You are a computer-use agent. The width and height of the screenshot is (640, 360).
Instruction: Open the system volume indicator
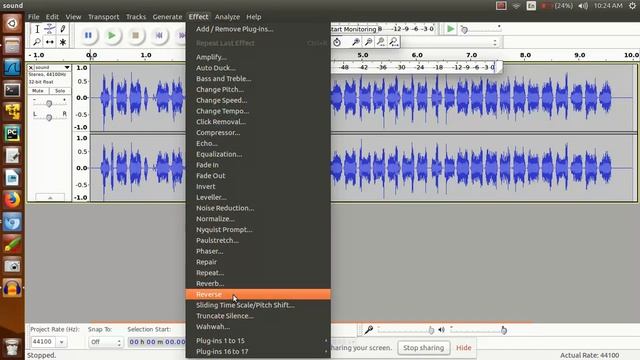pos(583,6)
